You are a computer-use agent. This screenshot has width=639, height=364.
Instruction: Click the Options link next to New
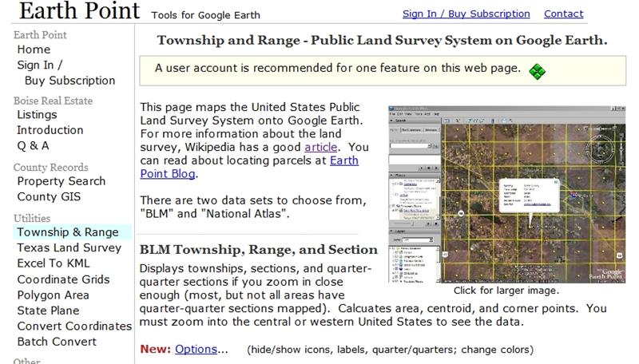196,350
